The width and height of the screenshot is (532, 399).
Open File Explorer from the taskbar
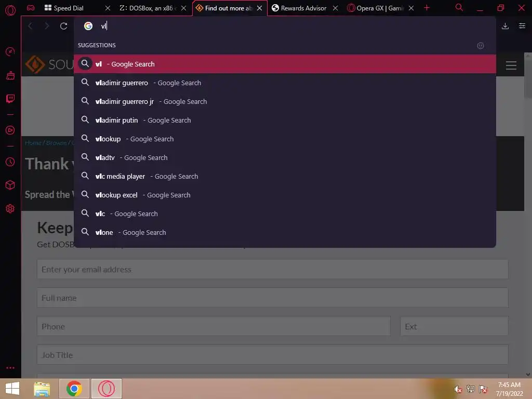pyautogui.click(x=42, y=389)
